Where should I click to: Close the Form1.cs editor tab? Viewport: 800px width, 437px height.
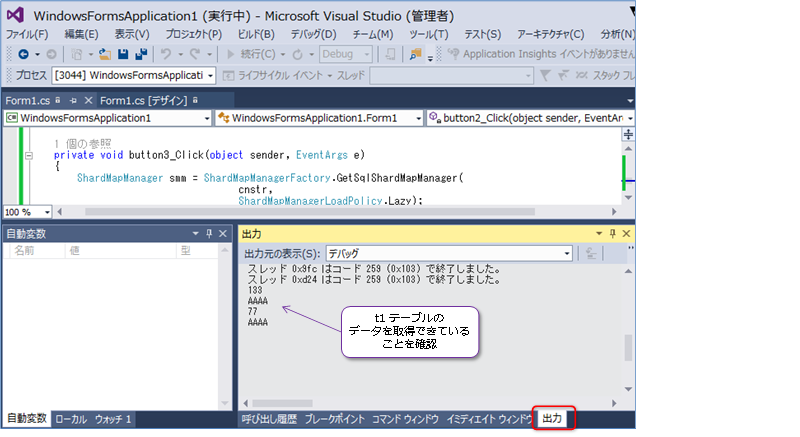[x=88, y=100]
